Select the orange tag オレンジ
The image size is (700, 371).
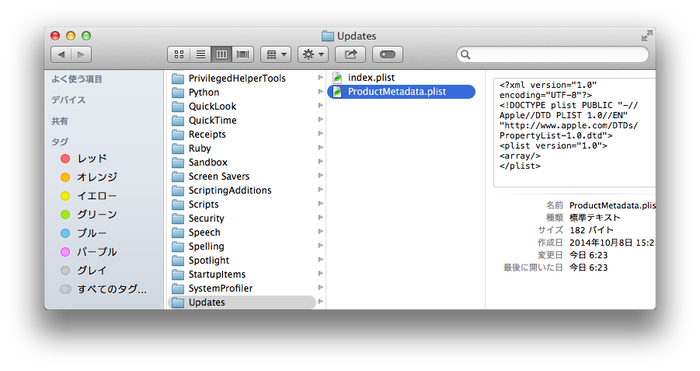(x=89, y=177)
